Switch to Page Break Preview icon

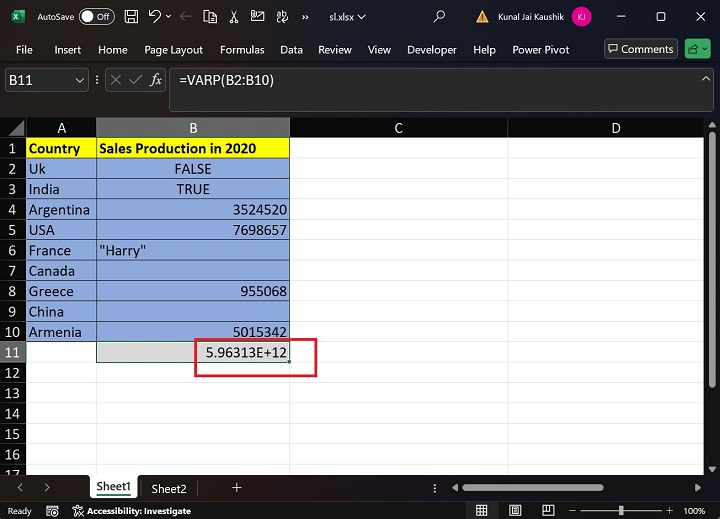548,510
